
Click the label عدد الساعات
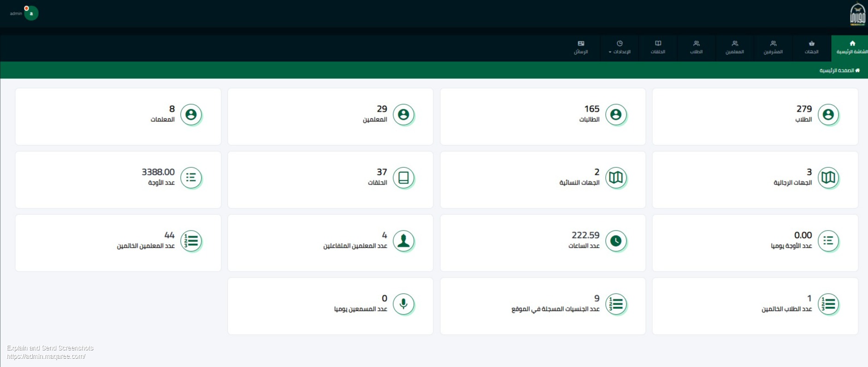point(584,246)
